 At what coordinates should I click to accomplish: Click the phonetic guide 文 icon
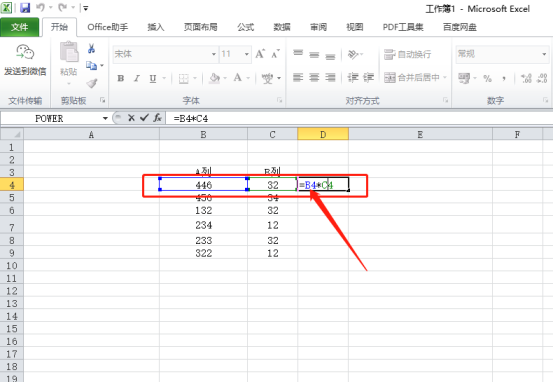pyautogui.click(x=267, y=78)
